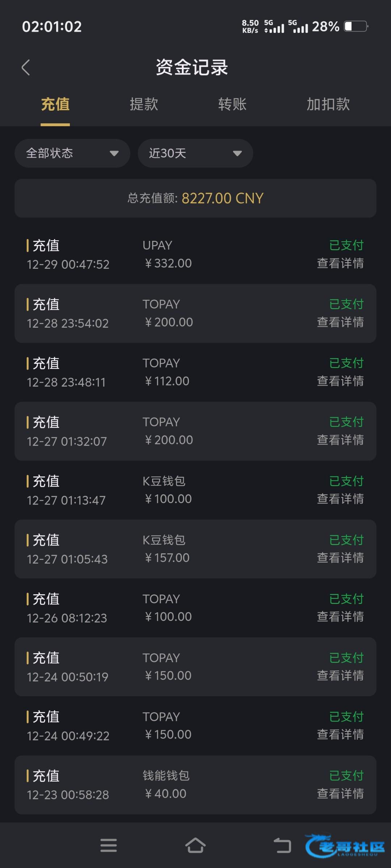Switch to the 提款 tab
This screenshot has width=391, height=868.
point(144,105)
